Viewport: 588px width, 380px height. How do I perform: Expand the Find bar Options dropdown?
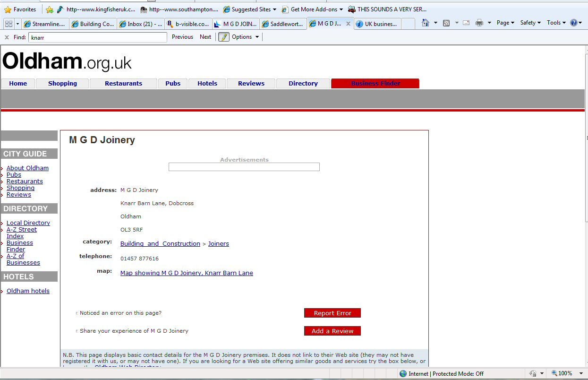[x=245, y=37]
